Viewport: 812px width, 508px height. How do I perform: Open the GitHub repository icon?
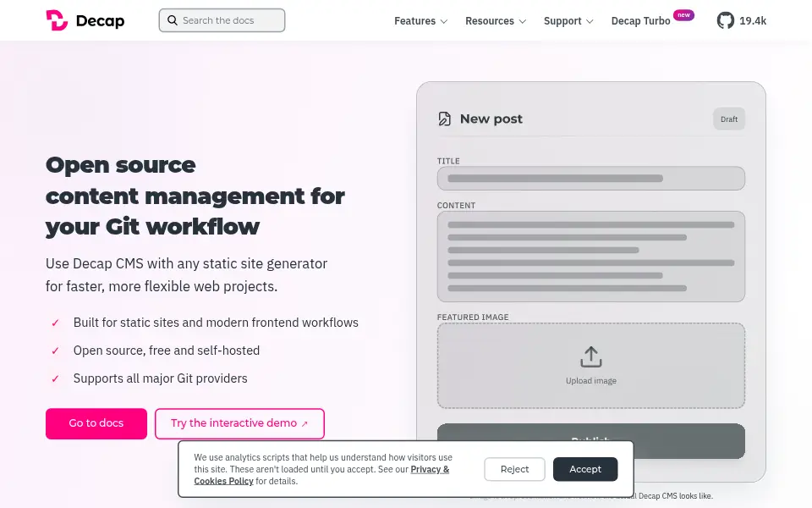[x=725, y=20]
